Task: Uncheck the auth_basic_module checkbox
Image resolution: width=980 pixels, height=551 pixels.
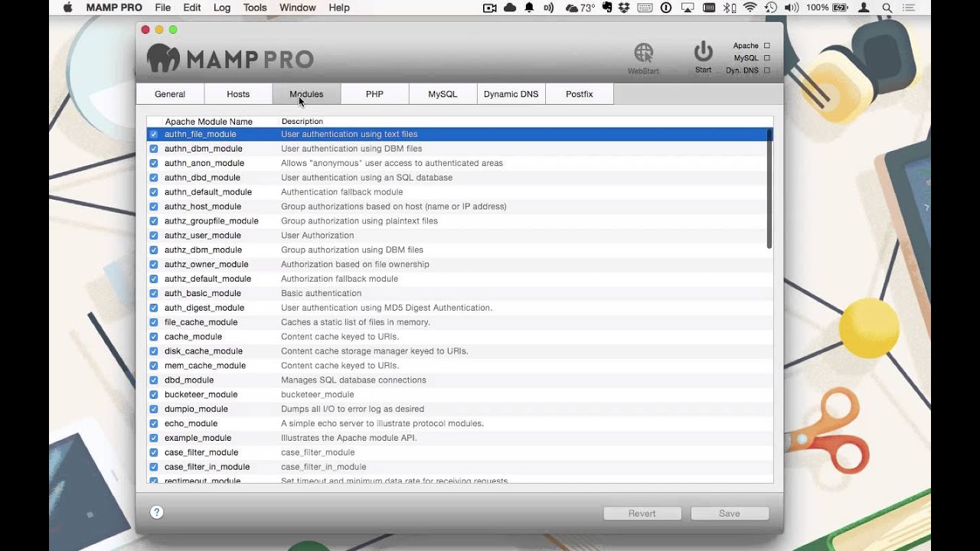Action: [x=154, y=293]
